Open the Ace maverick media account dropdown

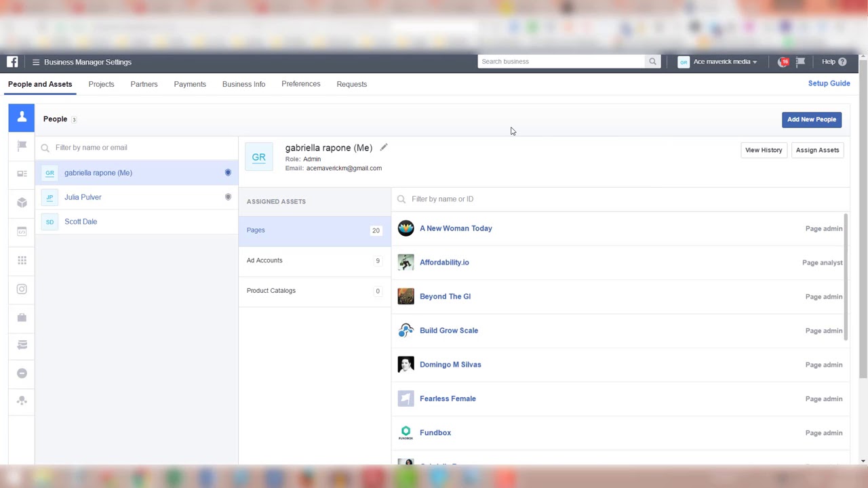click(717, 62)
